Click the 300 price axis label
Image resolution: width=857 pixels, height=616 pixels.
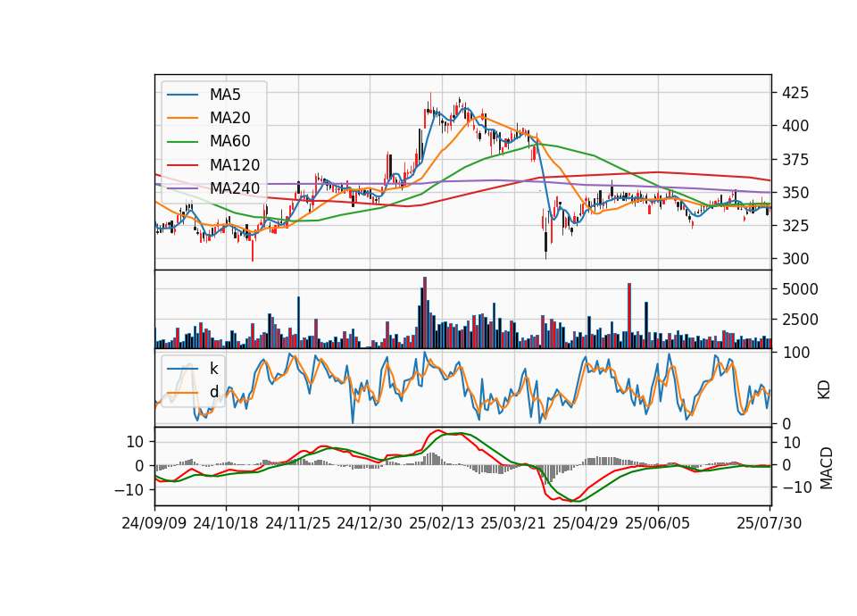(x=795, y=259)
